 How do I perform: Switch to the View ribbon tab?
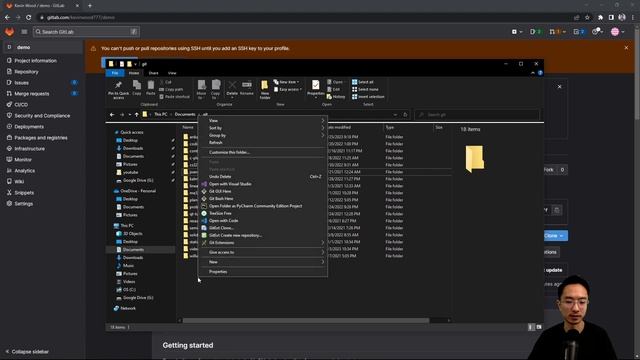pyautogui.click(x=172, y=73)
